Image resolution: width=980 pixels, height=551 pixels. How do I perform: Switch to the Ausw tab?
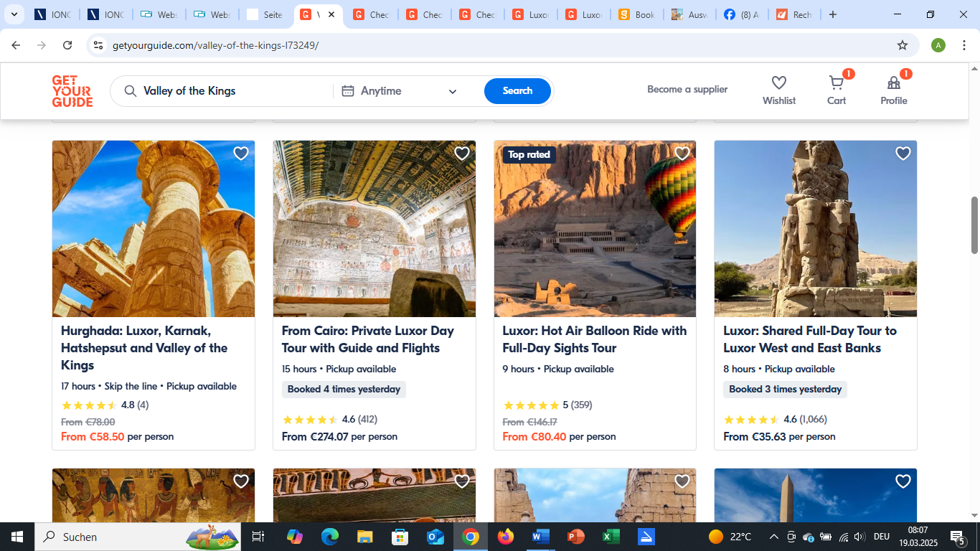click(x=689, y=14)
